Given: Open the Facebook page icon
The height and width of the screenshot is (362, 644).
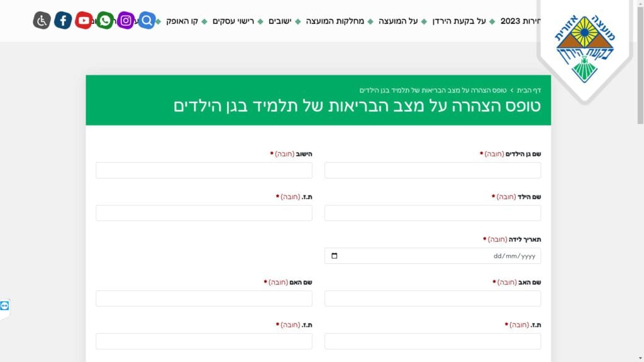Looking at the screenshot, I should (x=63, y=21).
